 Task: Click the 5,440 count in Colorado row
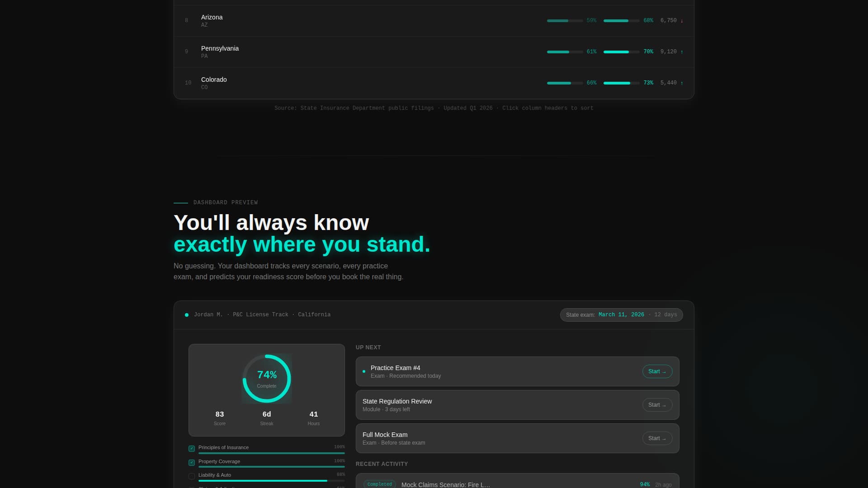[x=669, y=83]
